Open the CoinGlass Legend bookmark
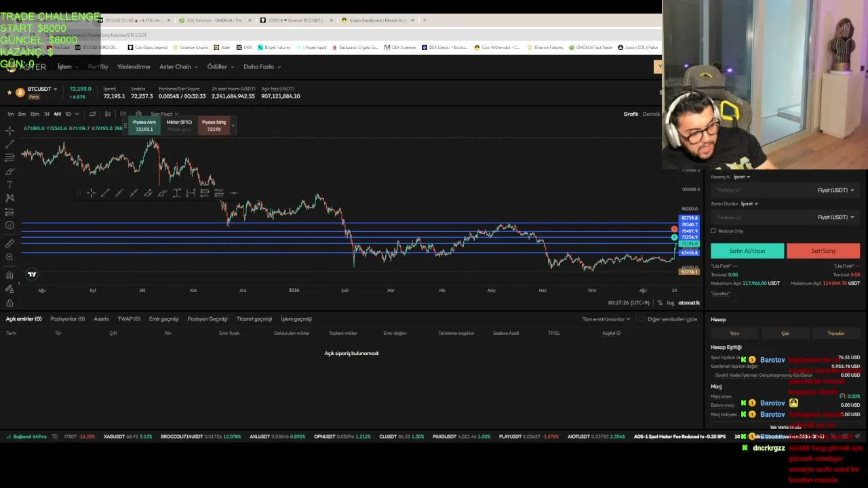The height and width of the screenshot is (488, 868). (x=147, y=47)
